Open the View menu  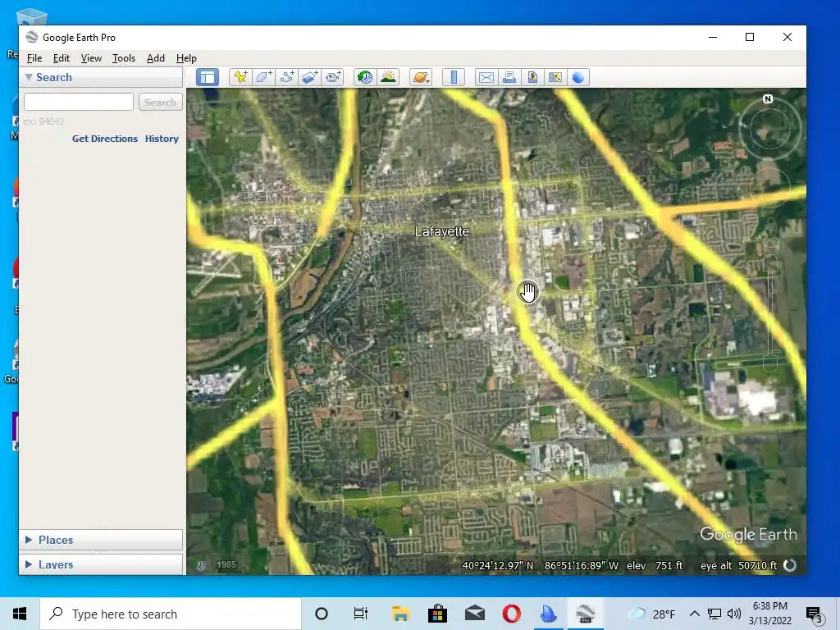[91, 58]
